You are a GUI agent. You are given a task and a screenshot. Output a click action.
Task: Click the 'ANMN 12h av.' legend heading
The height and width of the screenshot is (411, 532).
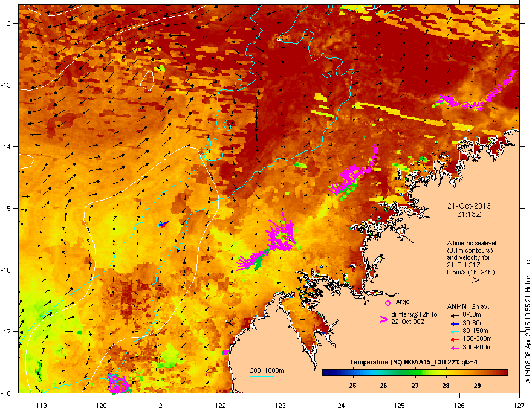(468, 306)
